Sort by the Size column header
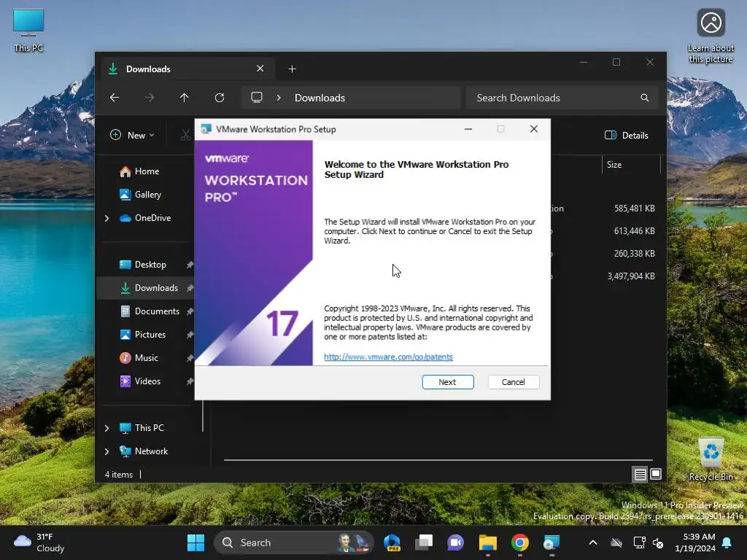This screenshot has height=560, width=747. pos(631,165)
